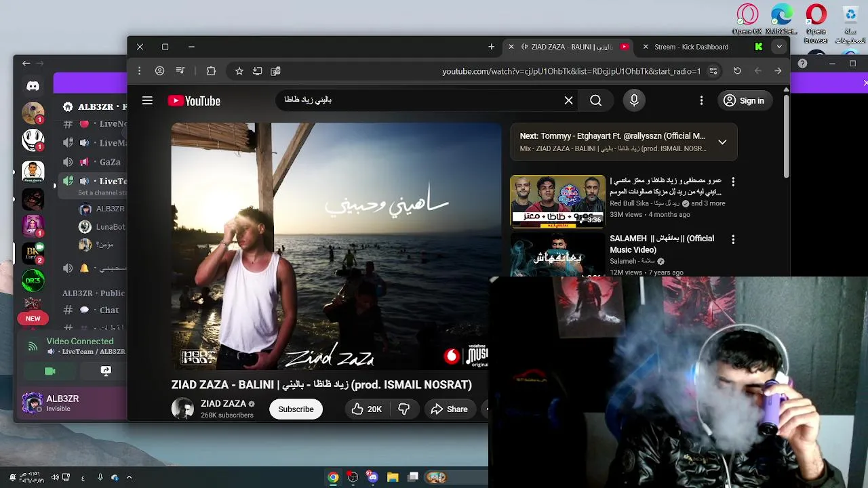The image size is (868, 488).
Task: Open Chrome three-dot menu
Action: 139,71
